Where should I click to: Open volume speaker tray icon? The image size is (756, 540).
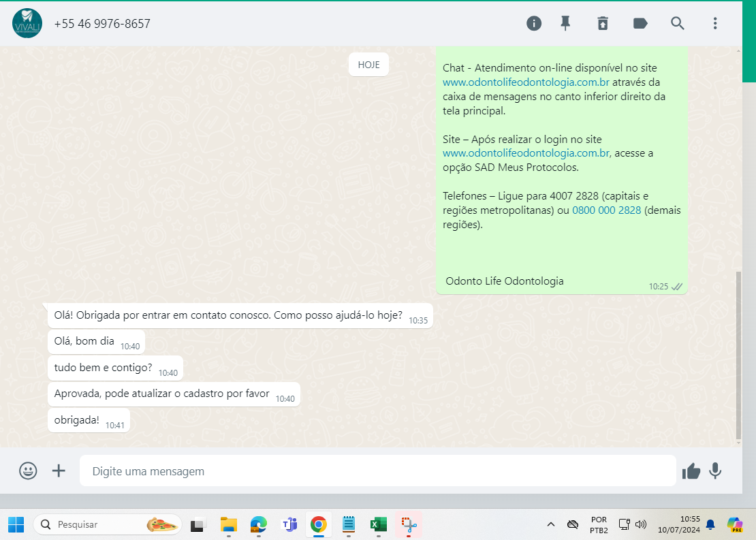tap(641, 524)
